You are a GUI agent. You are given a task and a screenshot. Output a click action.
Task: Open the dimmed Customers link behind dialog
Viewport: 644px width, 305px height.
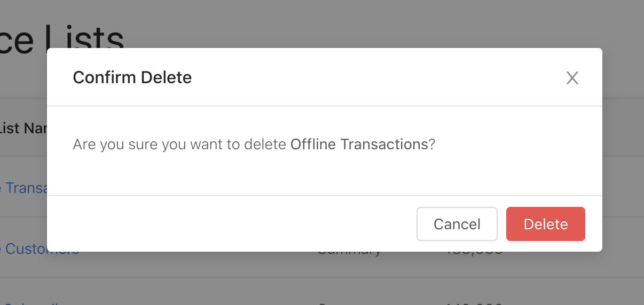[40, 250]
